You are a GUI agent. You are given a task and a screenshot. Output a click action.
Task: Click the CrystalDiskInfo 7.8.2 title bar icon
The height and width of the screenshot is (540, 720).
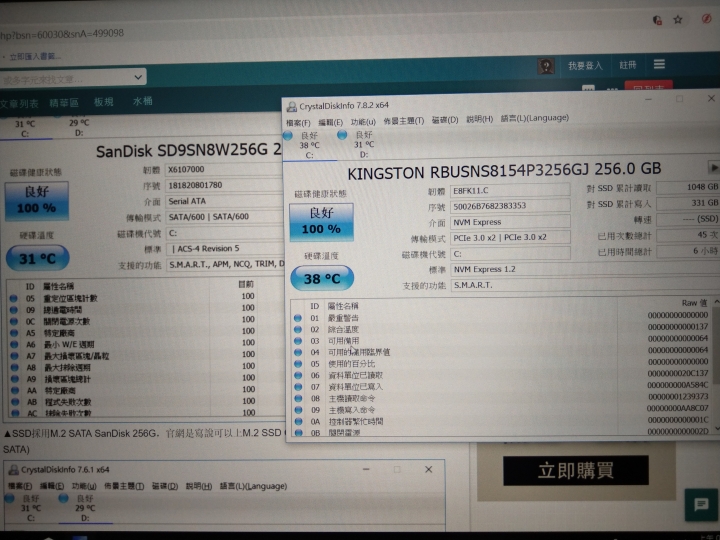point(292,107)
